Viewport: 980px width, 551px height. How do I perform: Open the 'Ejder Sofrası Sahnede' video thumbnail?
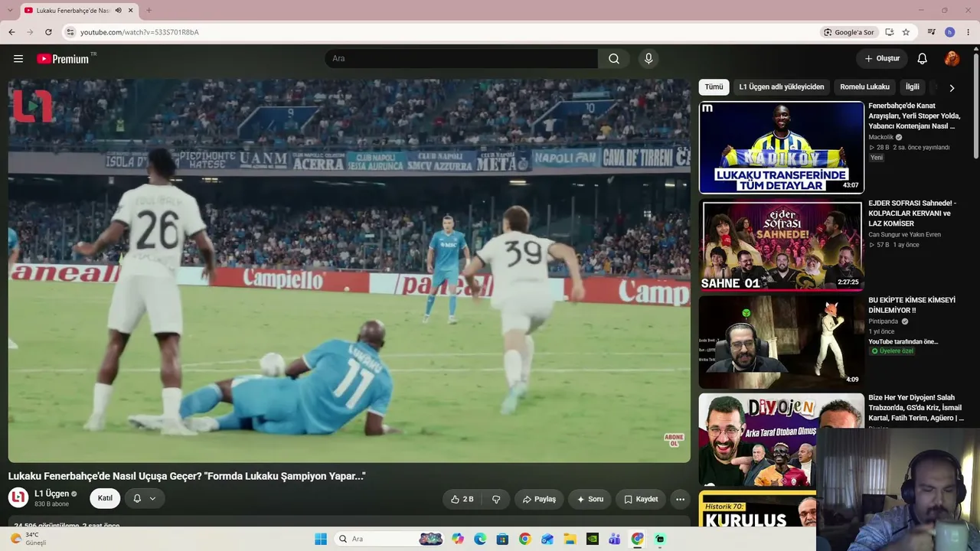tap(781, 246)
